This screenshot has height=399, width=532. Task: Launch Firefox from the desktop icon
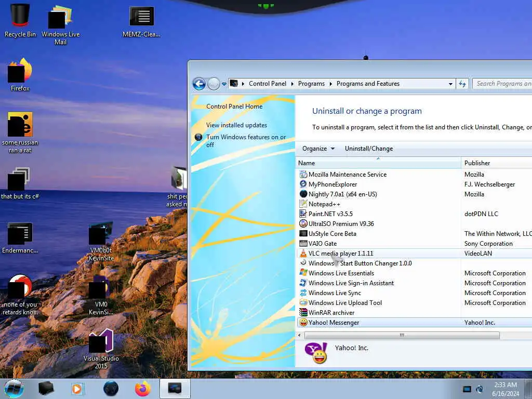(20, 75)
